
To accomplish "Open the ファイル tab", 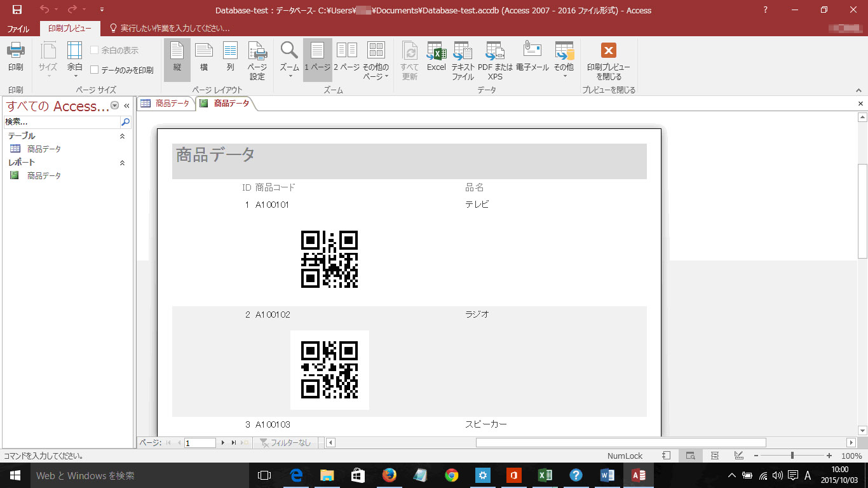I will click(18, 29).
